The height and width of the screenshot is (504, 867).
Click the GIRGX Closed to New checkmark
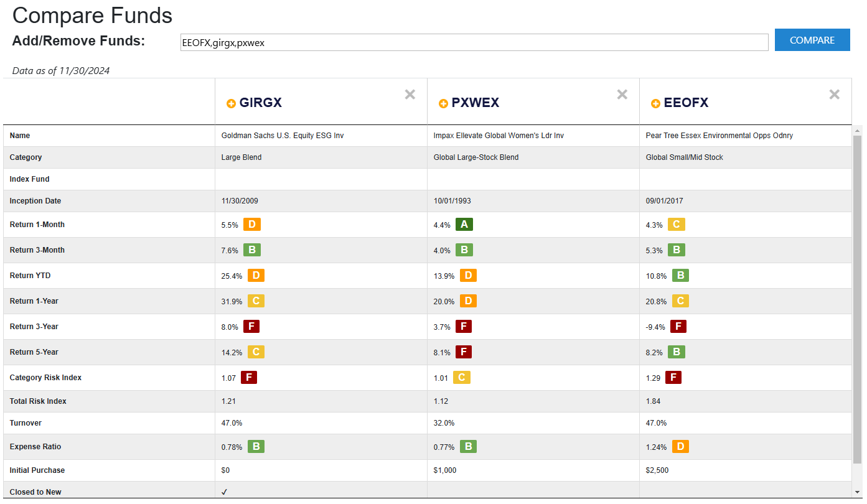(225, 492)
